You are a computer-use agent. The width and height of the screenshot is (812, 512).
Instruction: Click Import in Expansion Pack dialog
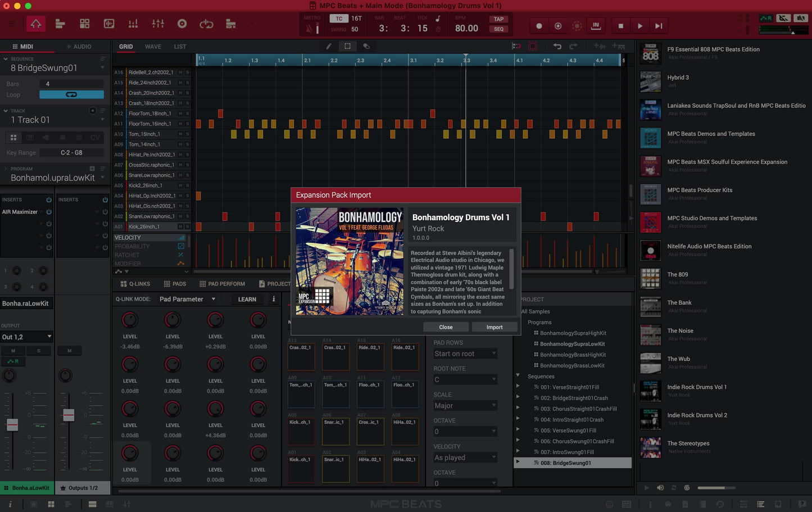click(x=494, y=327)
